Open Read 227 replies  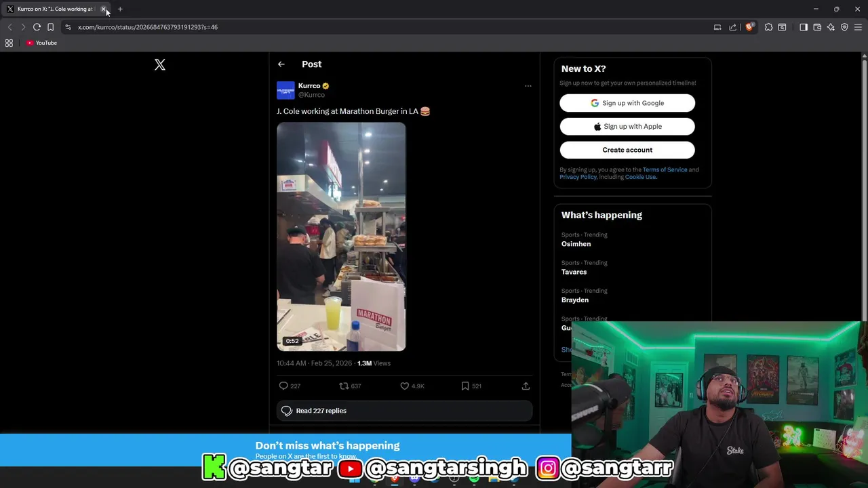pyautogui.click(x=404, y=411)
